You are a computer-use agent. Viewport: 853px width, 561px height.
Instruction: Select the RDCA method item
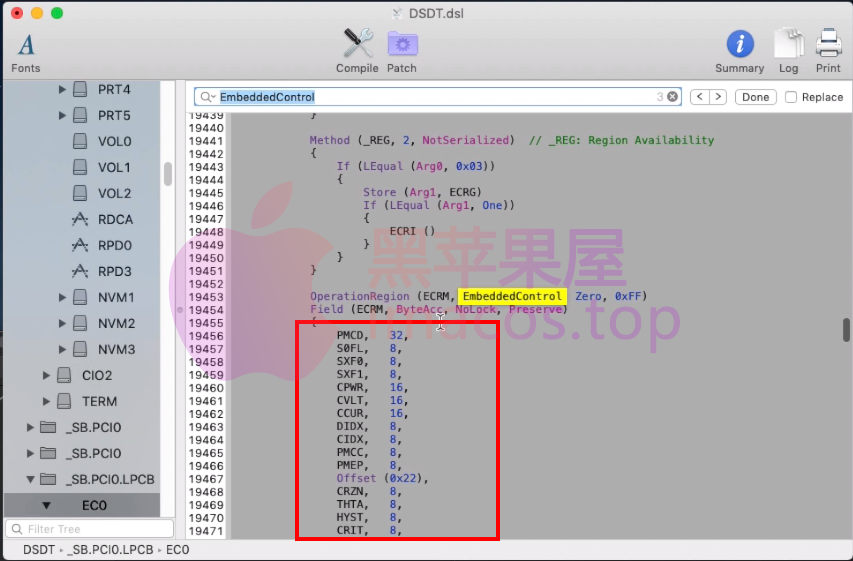tap(114, 220)
